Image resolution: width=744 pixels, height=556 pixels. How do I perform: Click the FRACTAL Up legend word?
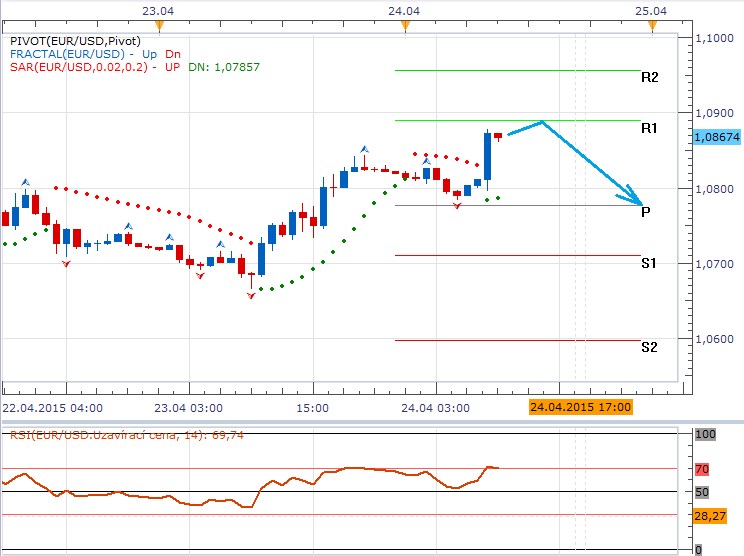pyautogui.click(x=149, y=54)
